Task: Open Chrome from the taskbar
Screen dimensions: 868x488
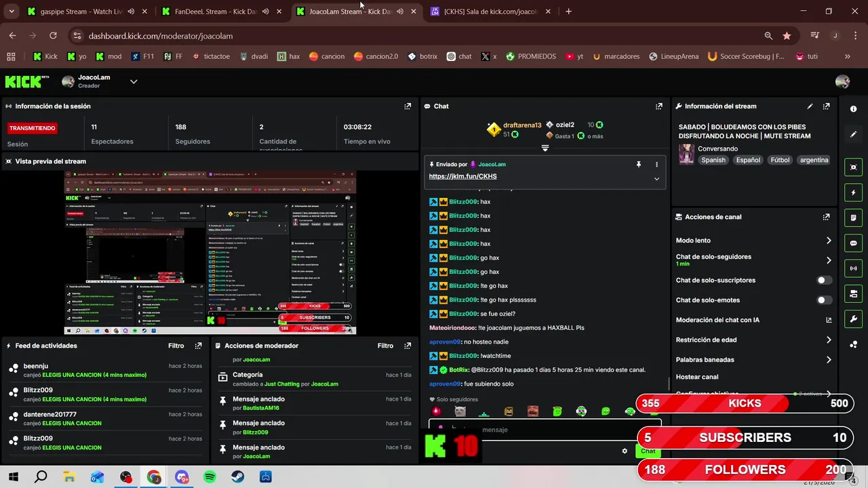Action: (154, 477)
